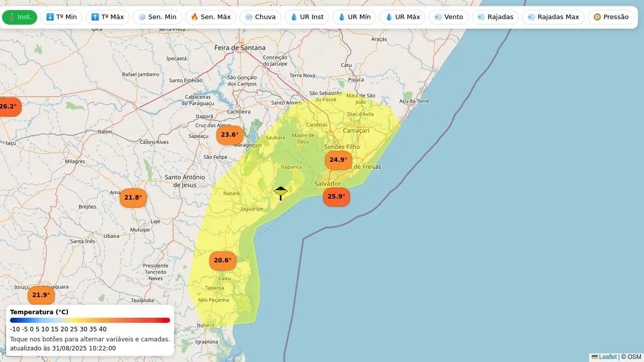Switch to Tº Min layer
Image resolution: width=644 pixels, height=362 pixels.
(x=61, y=17)
